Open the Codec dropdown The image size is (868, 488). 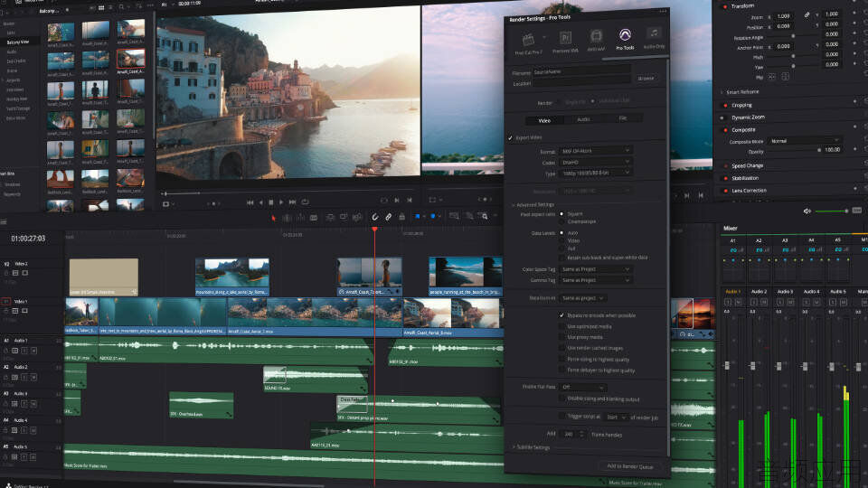[596, 162]
